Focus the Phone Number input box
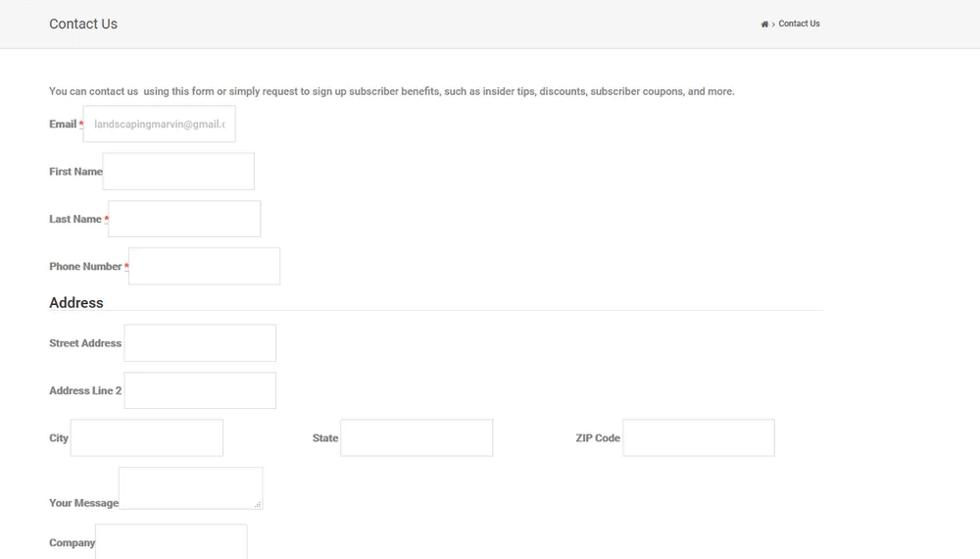Screen dimensions: 980x559 [x=204, y=266]
